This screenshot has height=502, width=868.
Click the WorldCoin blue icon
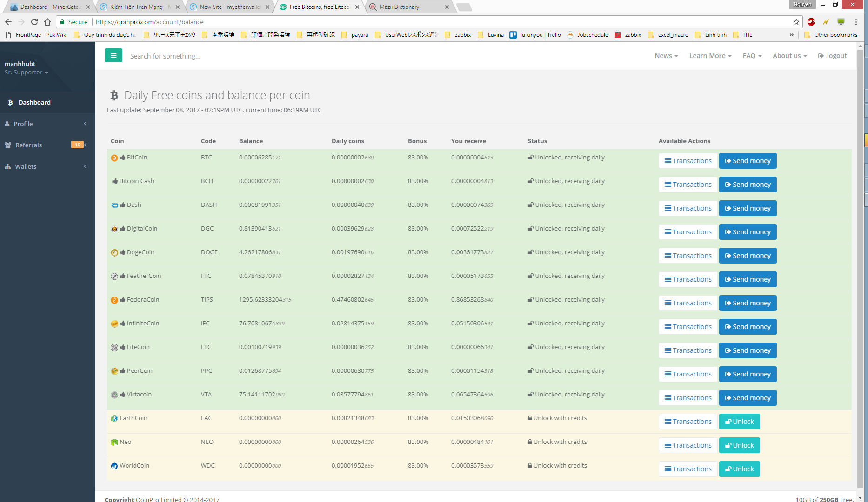click(x=114, y=466)
